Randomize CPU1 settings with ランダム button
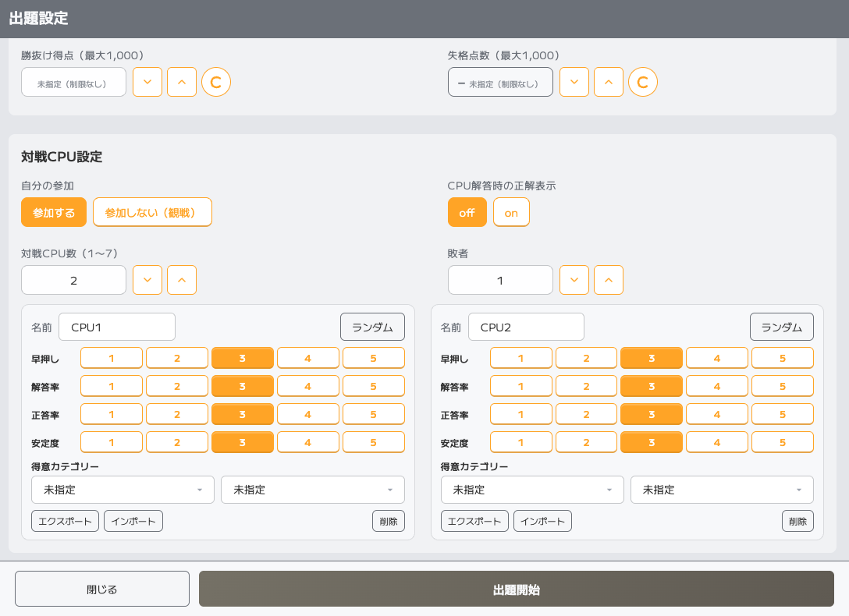Image resolution: width=849 pixels, height=616 pixels. pyautogui.click(x=372, y=327)
